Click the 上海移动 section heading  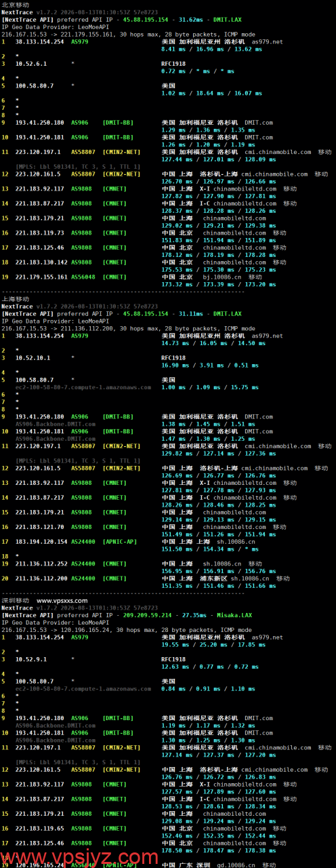[x=15, y=298]
